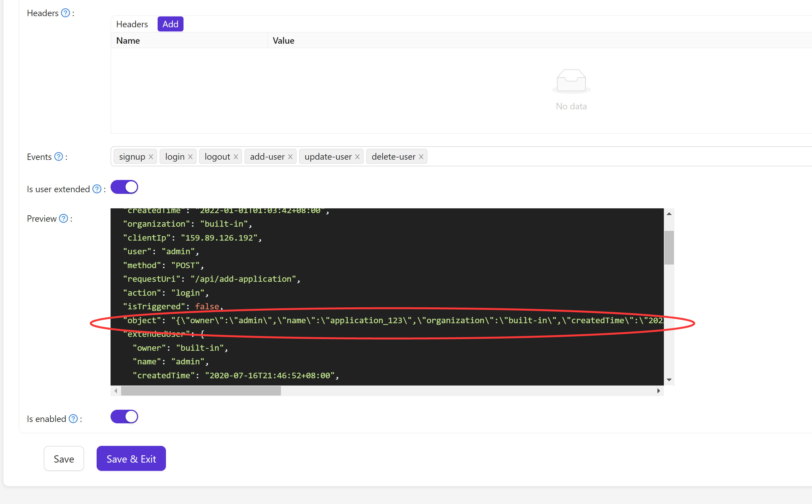
Task: Remove the logout event tag
Action: 236,156
